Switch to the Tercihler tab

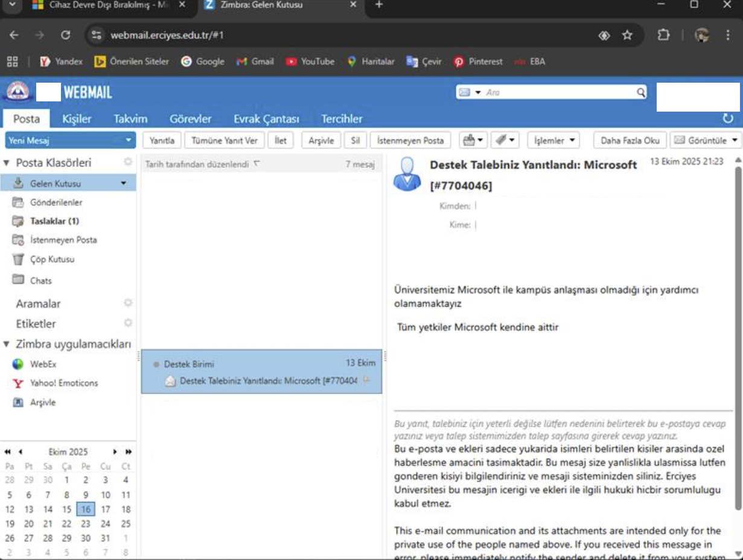tap(342, 118)
